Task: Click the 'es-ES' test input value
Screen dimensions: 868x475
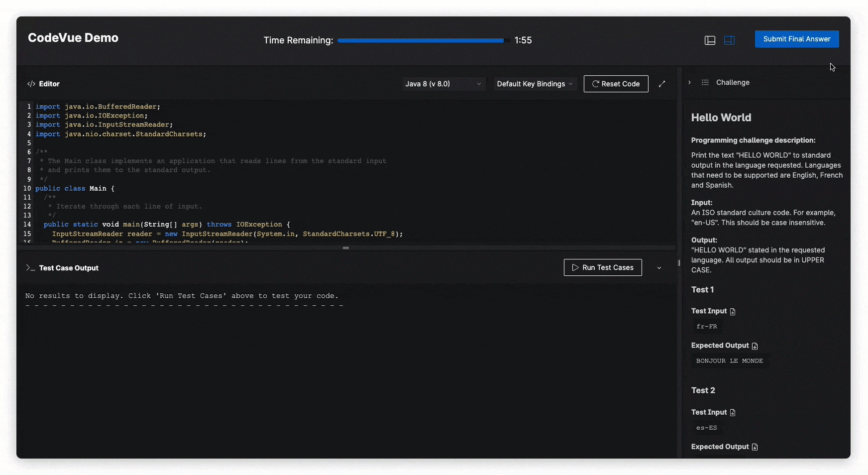Action: 707,428
